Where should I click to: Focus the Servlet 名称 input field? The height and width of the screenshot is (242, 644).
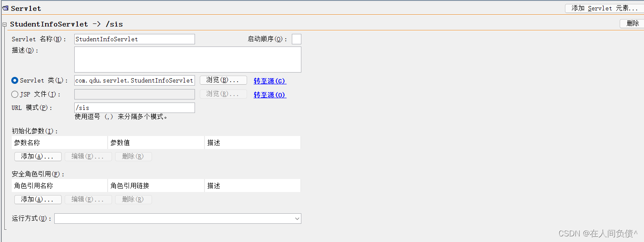point(135,39)
